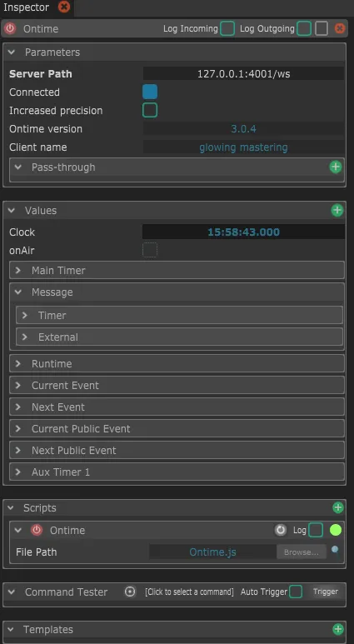Viewport: 354px width, 644px height.
Task: Click the Ontime script red power icon
Action: pyautogui.click(x=37, y=530)
